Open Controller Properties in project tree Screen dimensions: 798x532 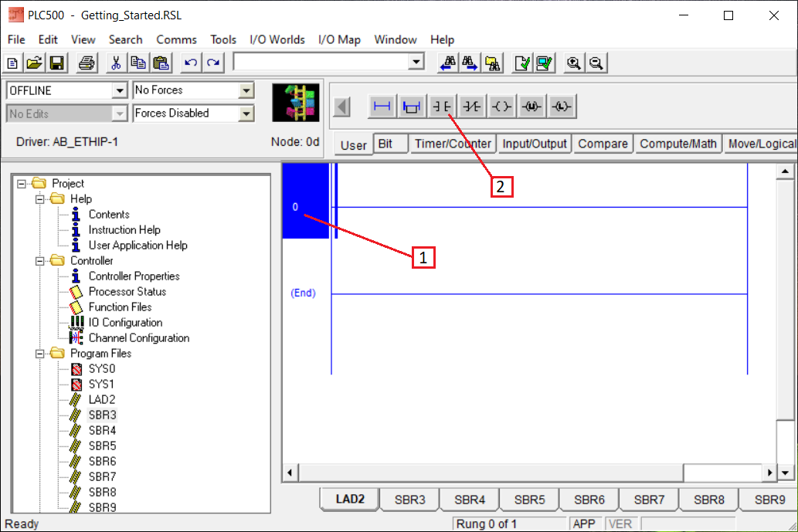(134, 276)
